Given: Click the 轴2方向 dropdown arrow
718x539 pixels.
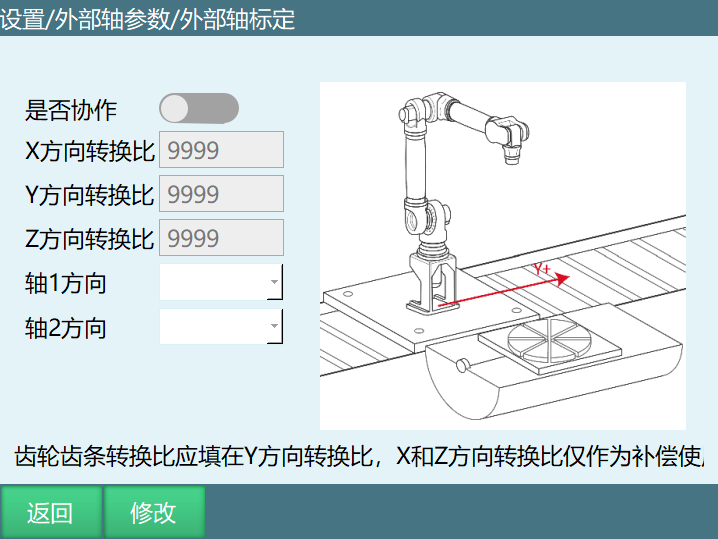Looking at the screenshot, I should click(274, 326).
